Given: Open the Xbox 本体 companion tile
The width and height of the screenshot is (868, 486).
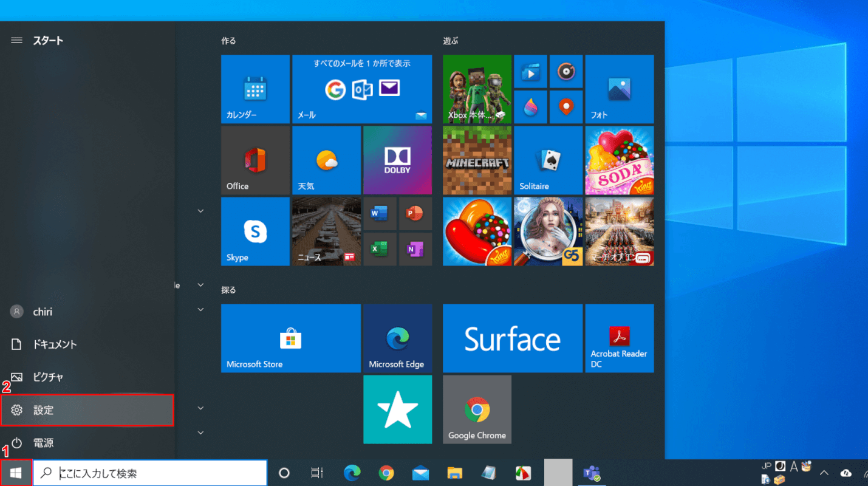Looking at the screenshot, I should click(477, 89).
